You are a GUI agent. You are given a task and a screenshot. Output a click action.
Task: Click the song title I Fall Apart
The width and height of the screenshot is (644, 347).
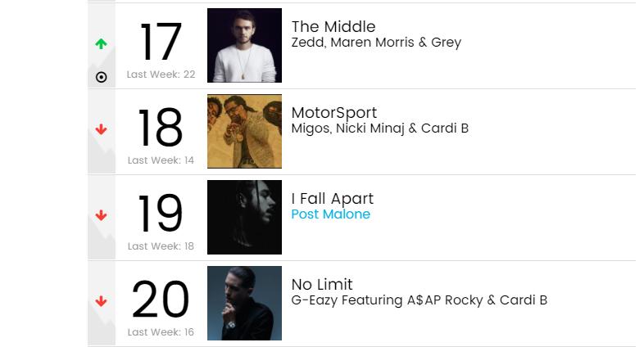click(333, 199)
